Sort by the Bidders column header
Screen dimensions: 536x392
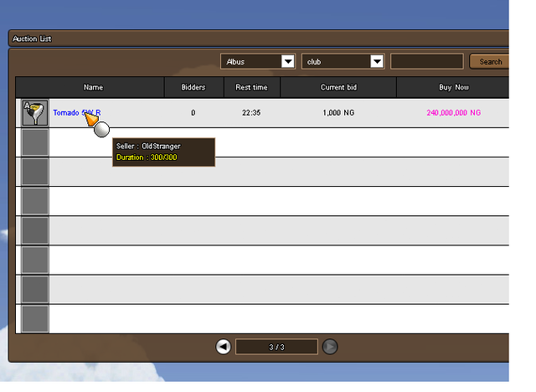pos(193,87)
